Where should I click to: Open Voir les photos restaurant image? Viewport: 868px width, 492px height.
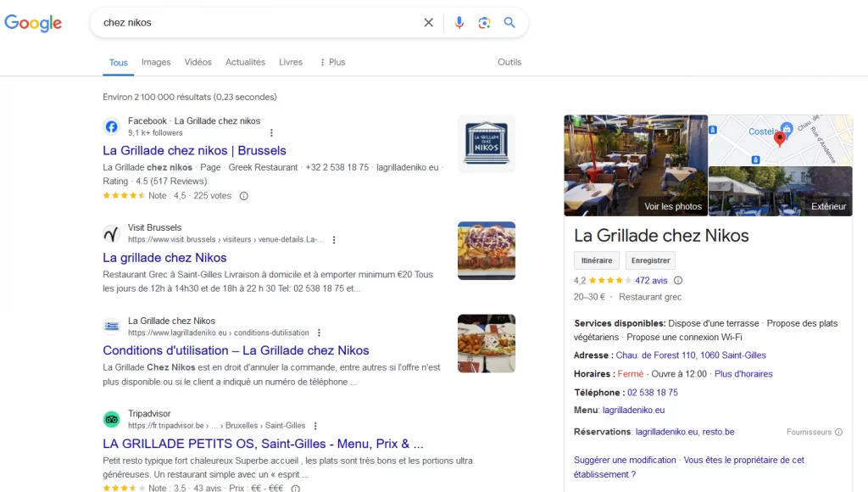[x=636, y=165]
